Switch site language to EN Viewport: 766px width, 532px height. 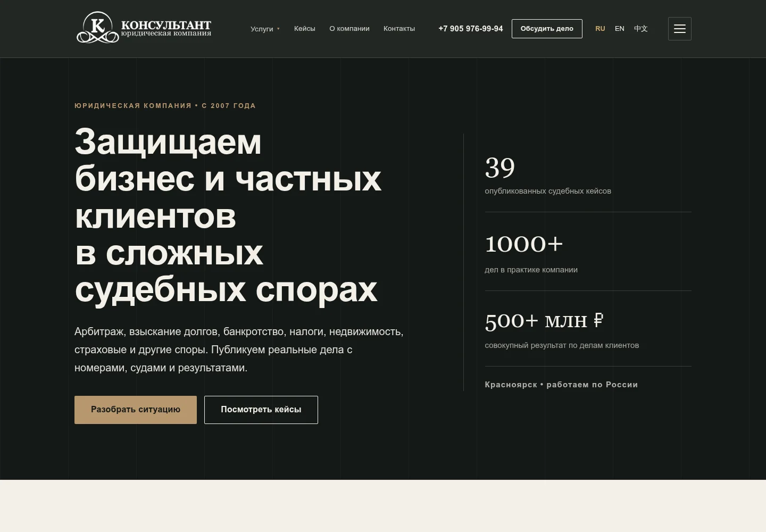620,29
